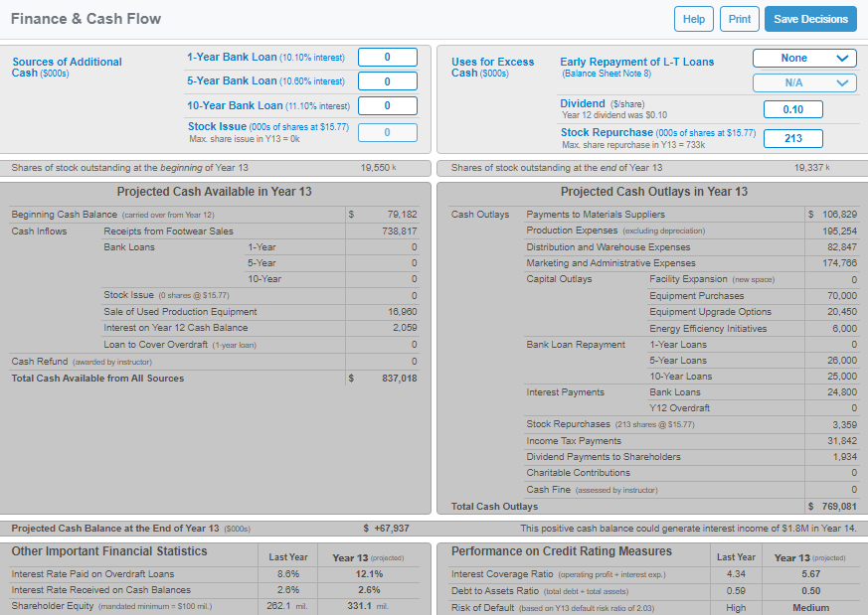Focus the 1-Year Bank Loan amount field
The image size is (868, 615).
coord(387,57)
